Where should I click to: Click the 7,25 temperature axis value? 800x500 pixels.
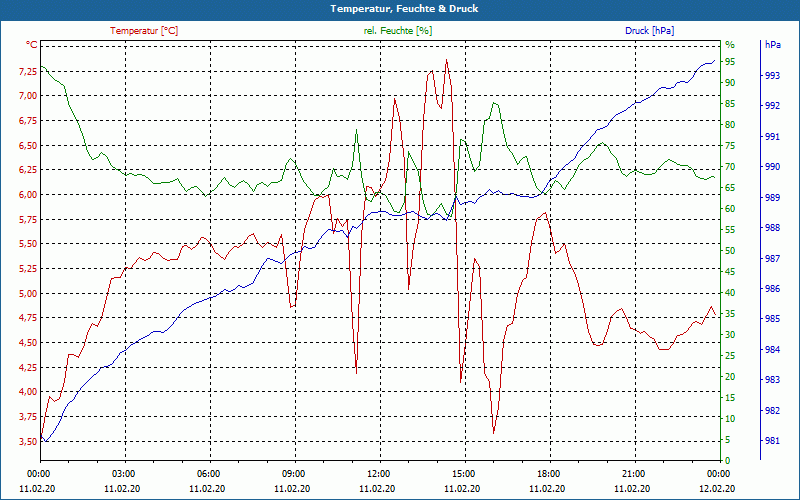[x=28, y=71]
